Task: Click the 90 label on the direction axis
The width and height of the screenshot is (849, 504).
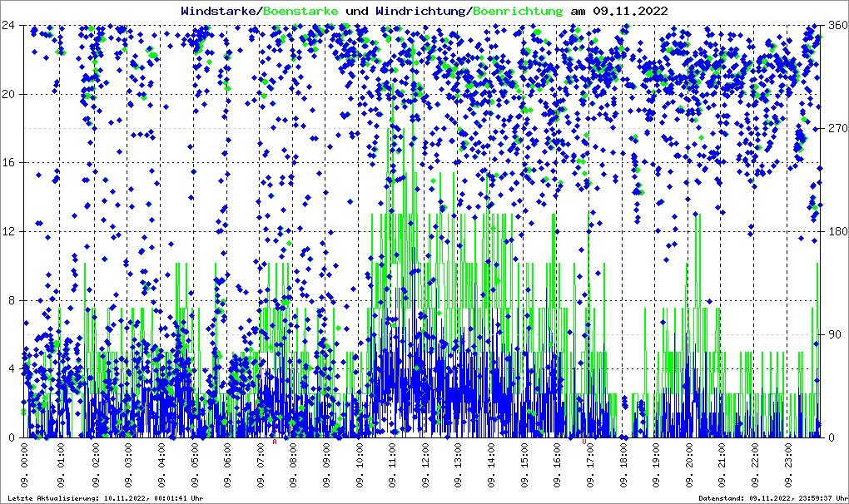Action: point(835,334)
